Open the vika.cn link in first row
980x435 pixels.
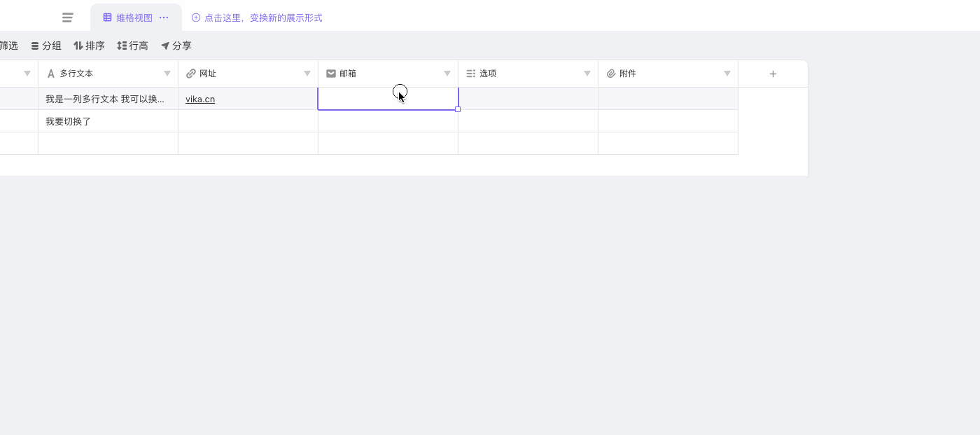click(200, 99)
